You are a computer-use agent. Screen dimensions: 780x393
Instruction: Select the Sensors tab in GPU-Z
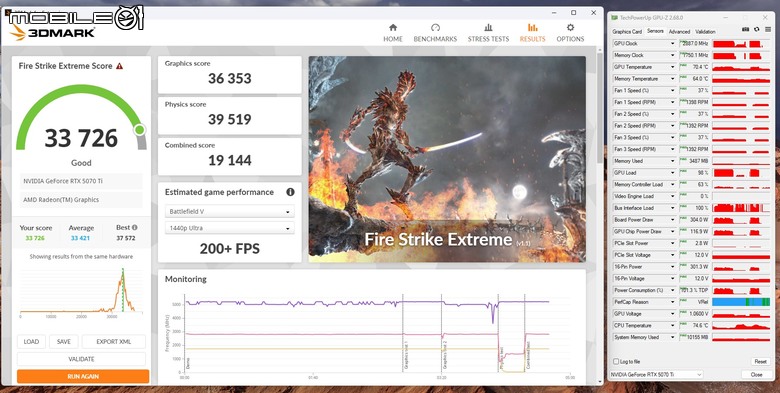point(655,31)
